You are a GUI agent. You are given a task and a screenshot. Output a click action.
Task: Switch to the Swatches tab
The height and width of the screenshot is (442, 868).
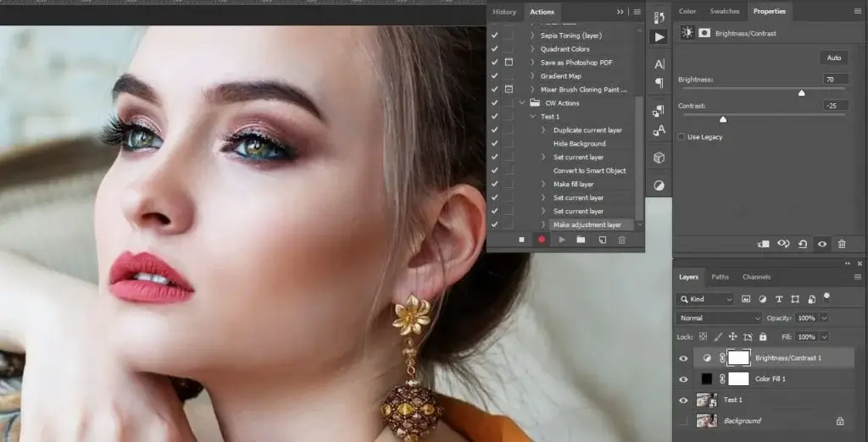pyautogui.click(x=725, y=11)
